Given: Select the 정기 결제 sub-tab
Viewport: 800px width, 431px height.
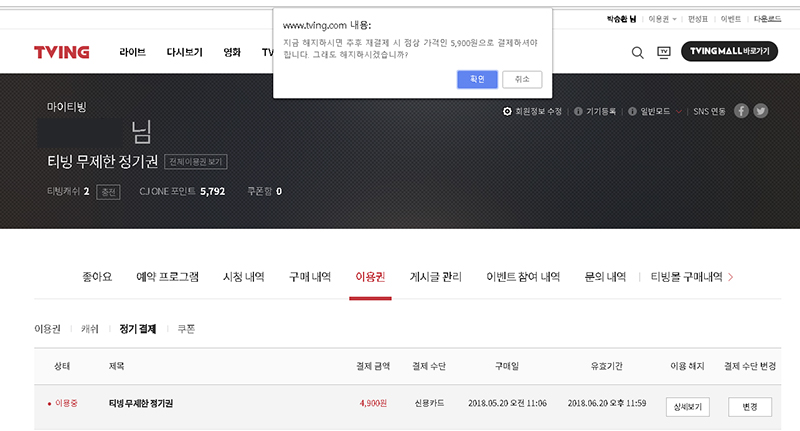Looking at the screenshot, I should [138, 329].
